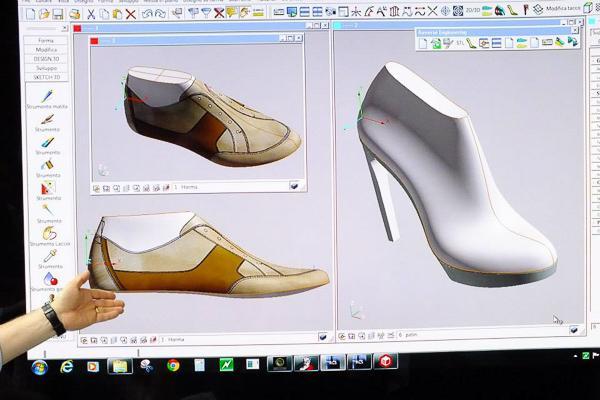This screenshot has height=400, width=600.
Task: Click the scissors Cut icon in toolbar
Action: pyautogui.click(x=90, y=14)
